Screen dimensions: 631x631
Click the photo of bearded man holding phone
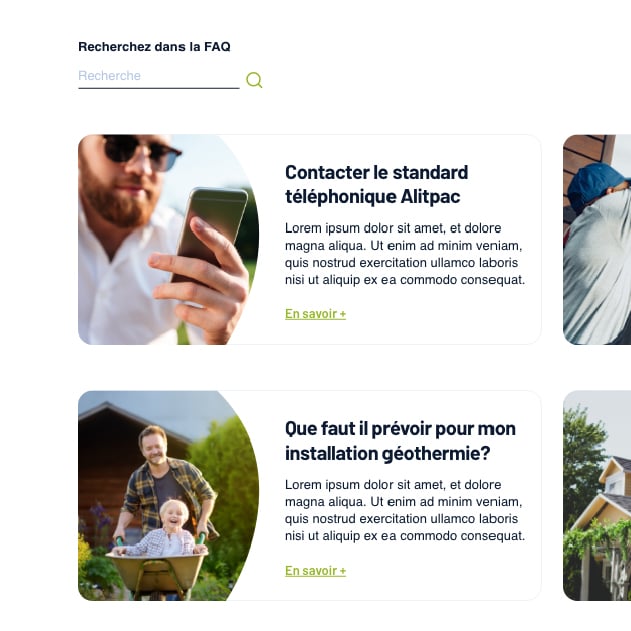pyautogui.click(x=168, y=239)
